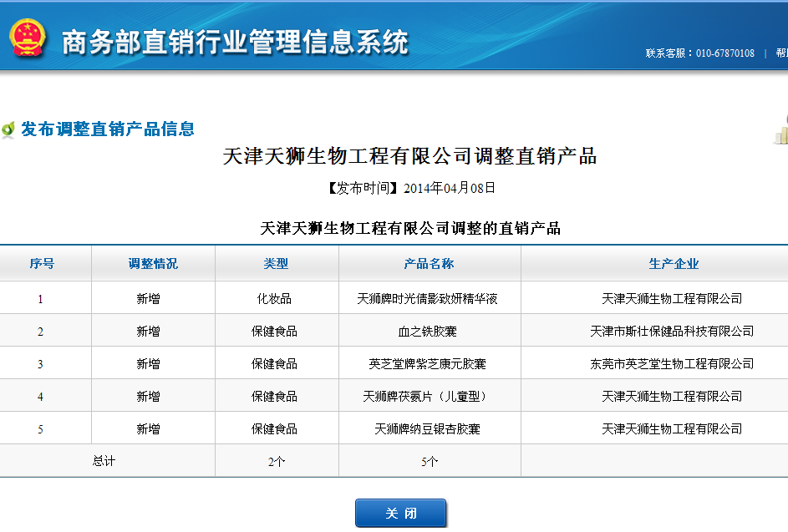This screenshot has height=532, width=788.
Task: Click the 总计 label in the totals row
Action: pyautogui.click(x=104, y=461)
